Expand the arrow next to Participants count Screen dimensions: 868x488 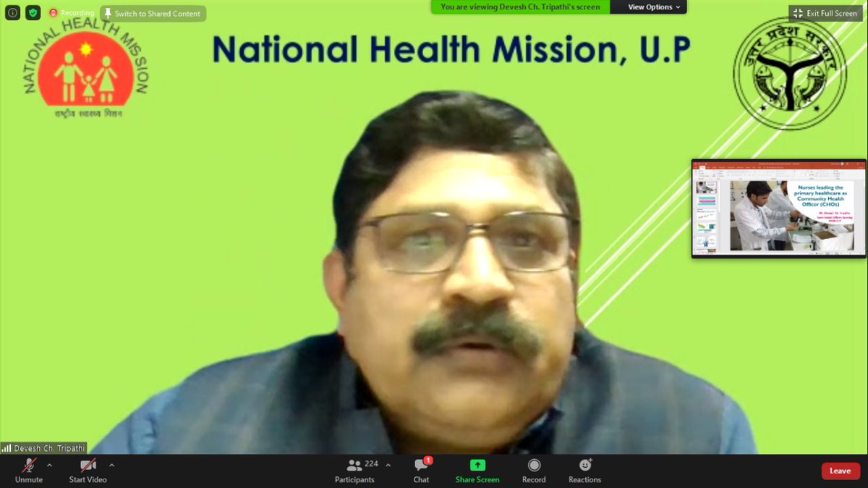click(388, 465)
